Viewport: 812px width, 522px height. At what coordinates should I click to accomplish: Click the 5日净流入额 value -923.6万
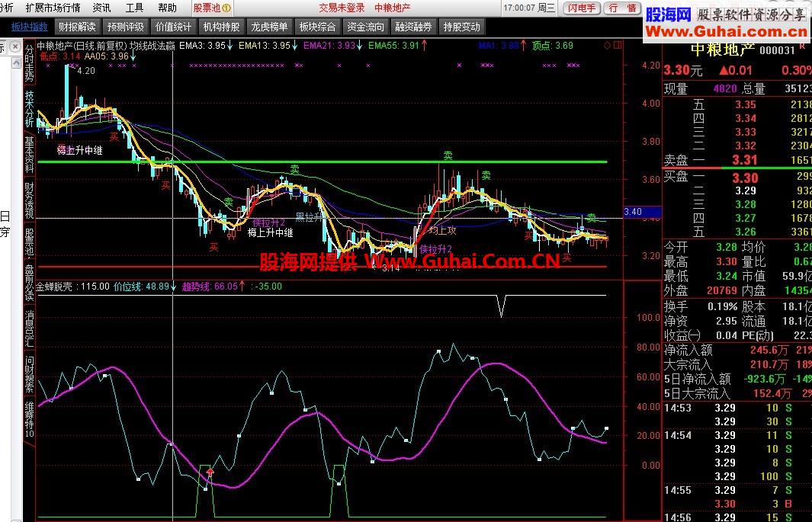click(765, 379)
